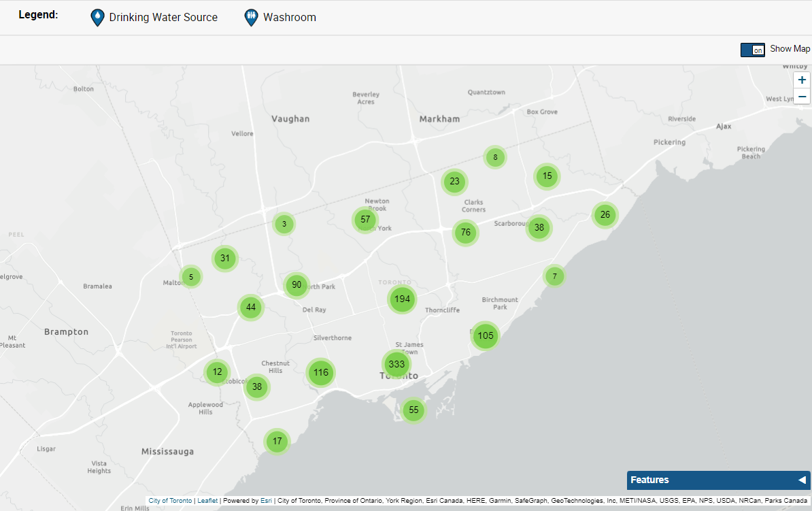Open the Esri attribution link
Viewport: 812px width, 511px height.
coord(266,501)
